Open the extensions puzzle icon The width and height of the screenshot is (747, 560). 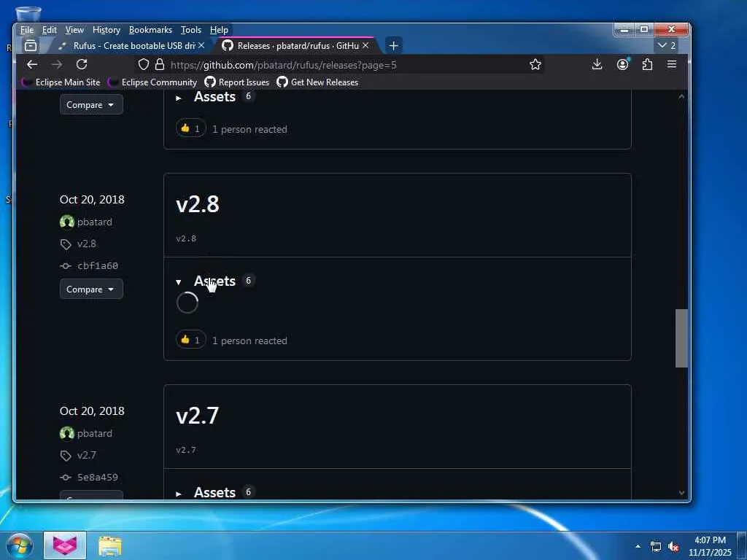point(647,64)
